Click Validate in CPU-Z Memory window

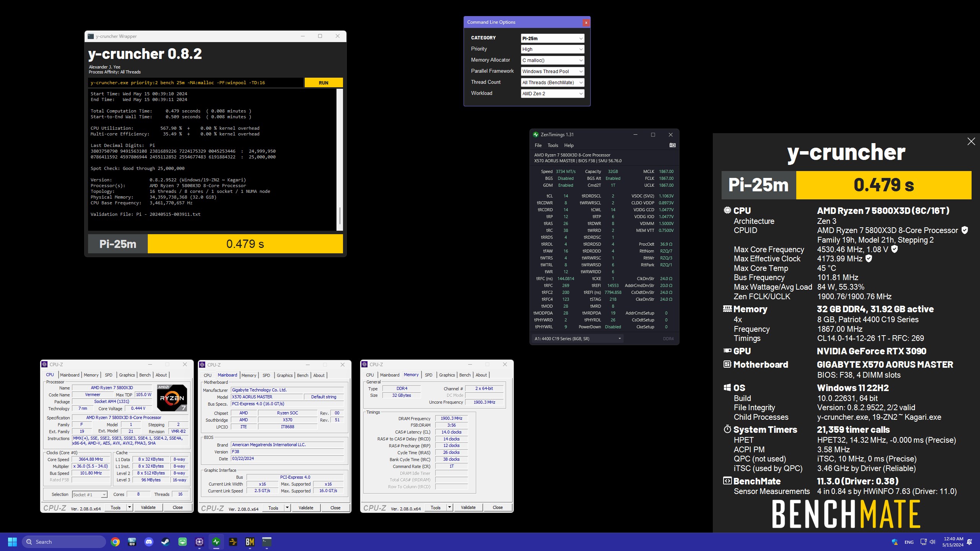click(x=468, y=507)
